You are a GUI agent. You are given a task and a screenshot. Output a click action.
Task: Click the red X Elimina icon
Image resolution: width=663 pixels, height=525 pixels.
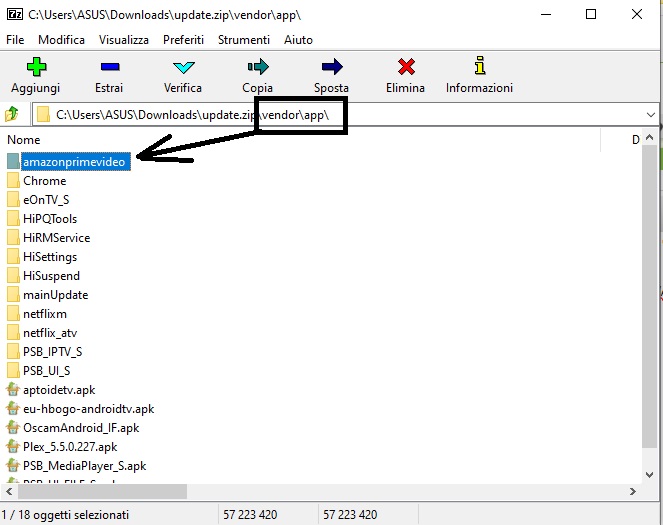tap(406, 67)
